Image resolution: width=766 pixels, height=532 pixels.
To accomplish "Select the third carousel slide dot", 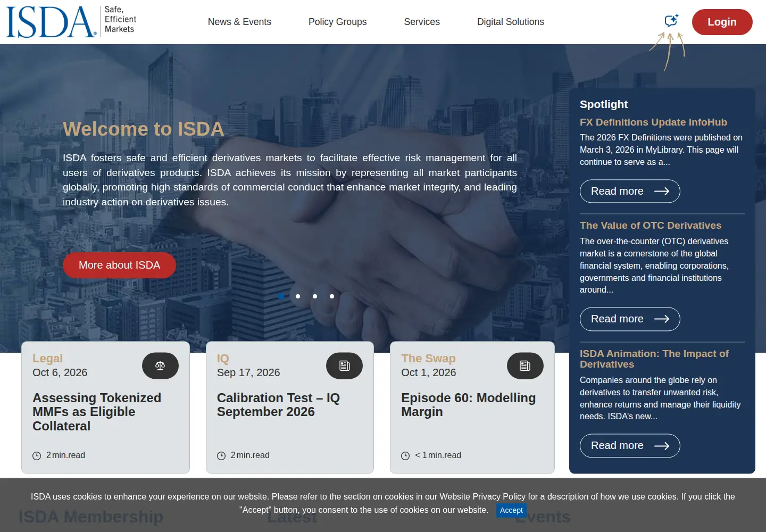I will coord(315,296).
